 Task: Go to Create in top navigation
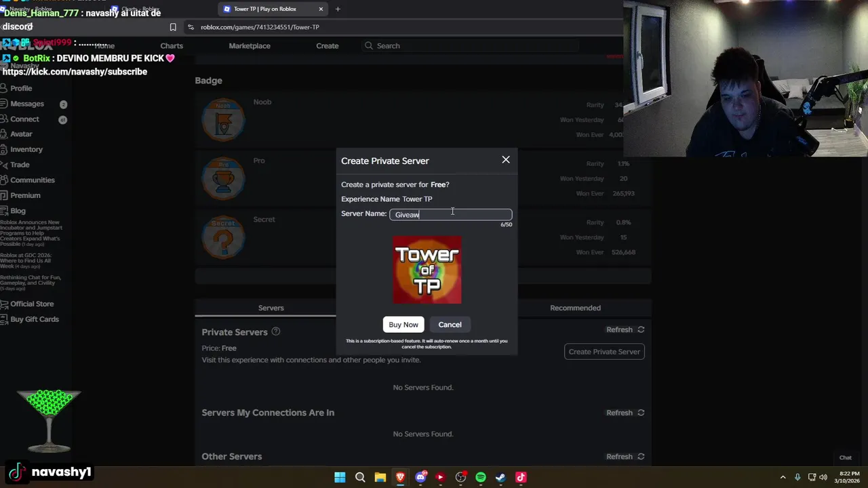pos(328,46)
